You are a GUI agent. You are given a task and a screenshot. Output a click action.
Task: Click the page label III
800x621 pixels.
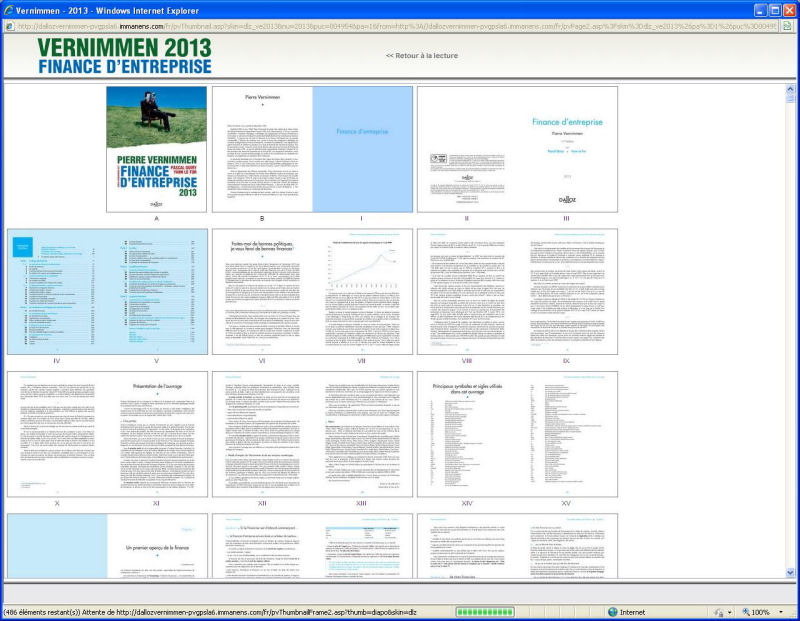coord(566,218)
